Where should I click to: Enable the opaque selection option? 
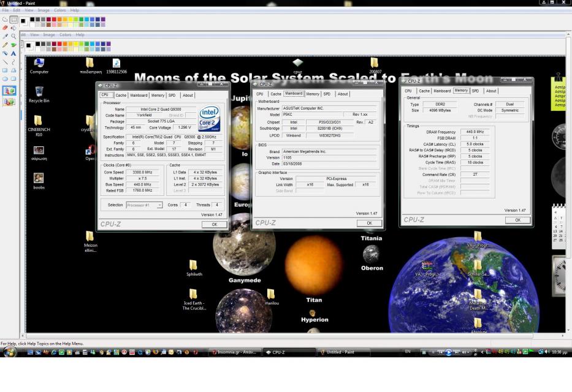click(x=9, y=91)
